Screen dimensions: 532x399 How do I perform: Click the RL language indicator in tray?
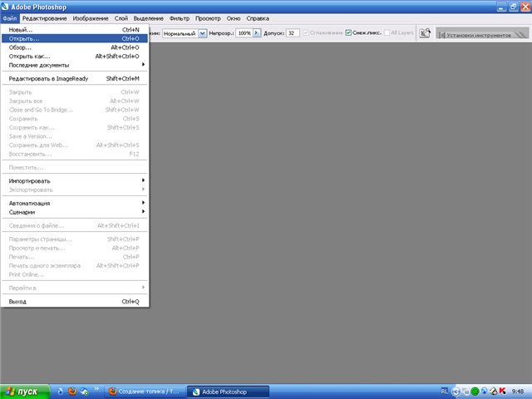coord(444,390)
